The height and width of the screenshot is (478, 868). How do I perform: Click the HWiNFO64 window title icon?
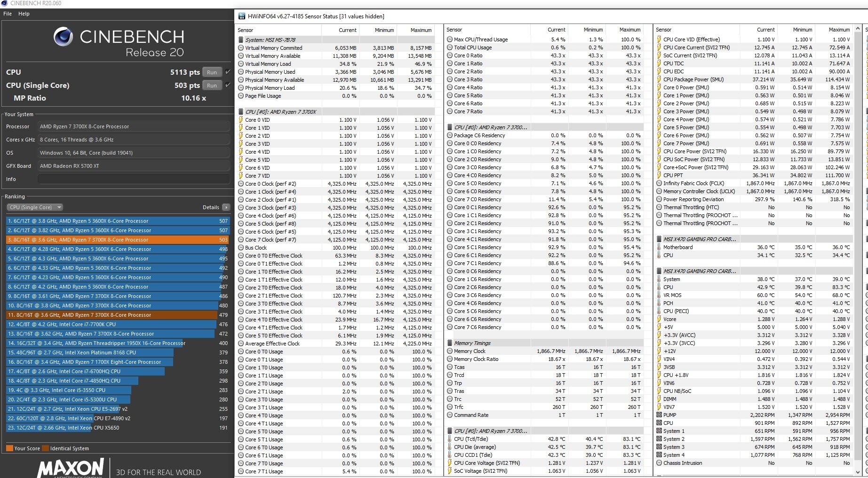[242, 16]
